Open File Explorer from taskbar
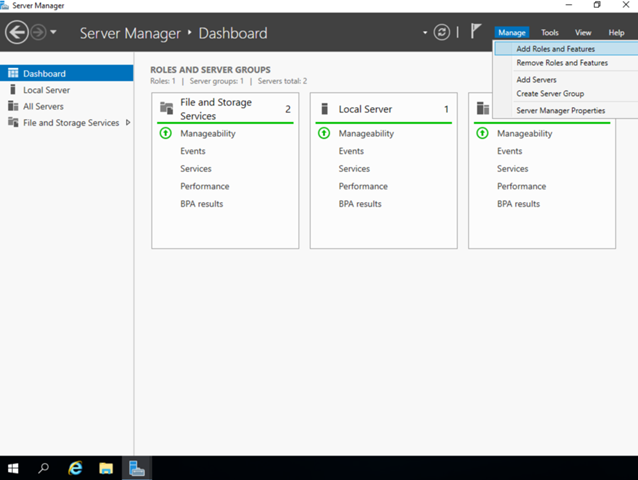This screenshot has width=638, height=480. [106, 468]
